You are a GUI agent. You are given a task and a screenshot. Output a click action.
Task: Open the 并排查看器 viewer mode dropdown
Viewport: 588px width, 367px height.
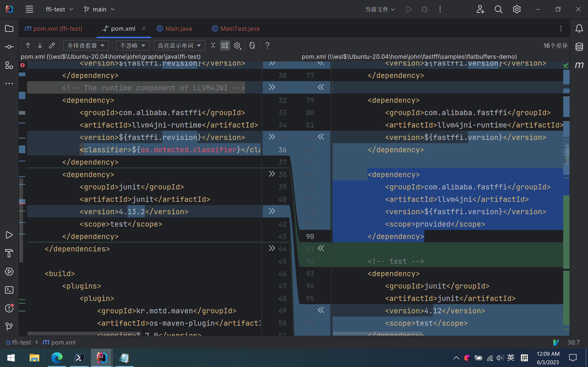pyautogui.click(x=85, y=45)
